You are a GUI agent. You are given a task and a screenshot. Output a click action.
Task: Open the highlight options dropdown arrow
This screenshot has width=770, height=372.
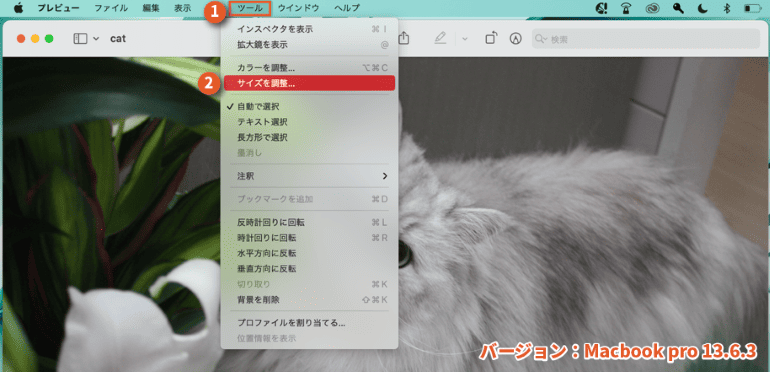465,38
